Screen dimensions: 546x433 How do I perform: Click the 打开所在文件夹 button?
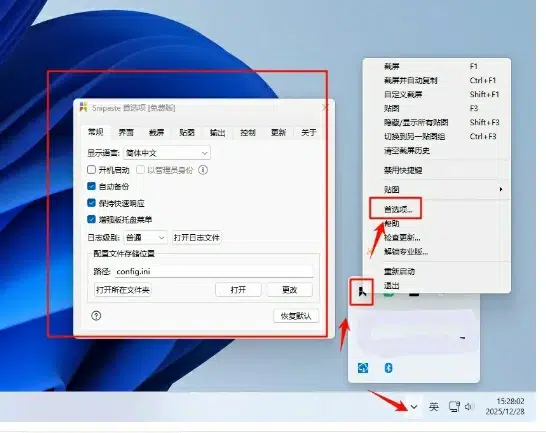click(x=123, y=290)
